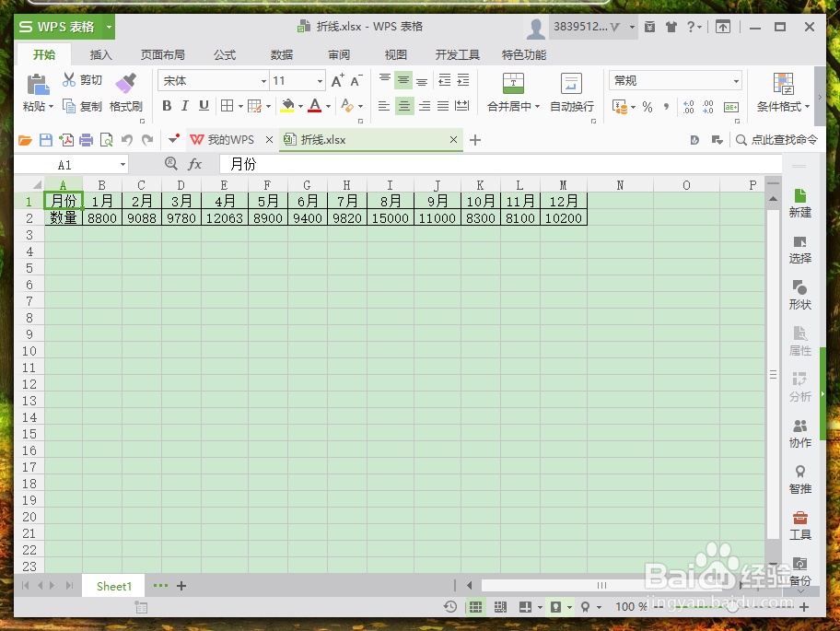Expand the Paste (粘贴) options arrow

click(x=51, y=107)
